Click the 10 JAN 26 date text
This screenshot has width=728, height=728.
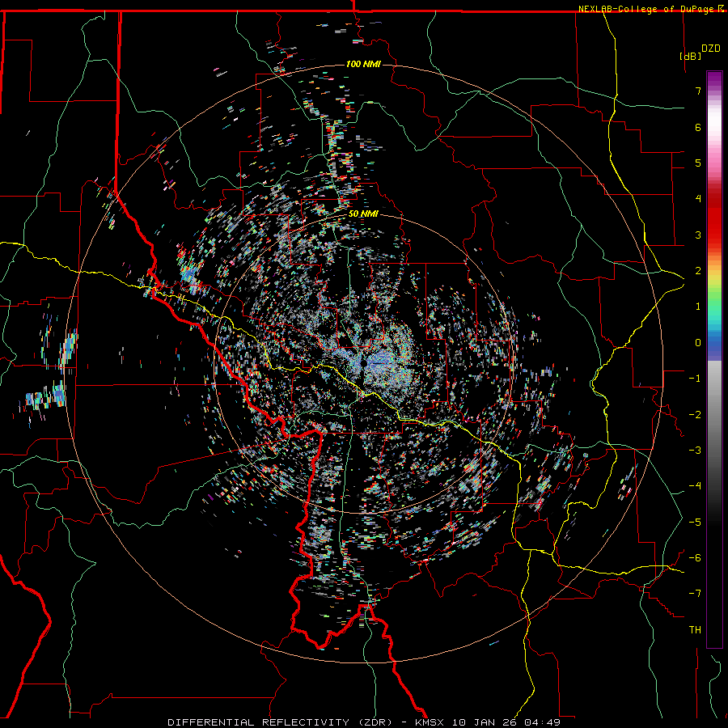coord(485,722)
